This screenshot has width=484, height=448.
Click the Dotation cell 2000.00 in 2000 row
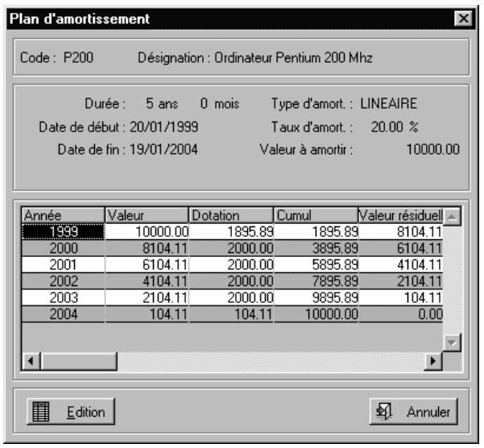[x=231, y=248]
